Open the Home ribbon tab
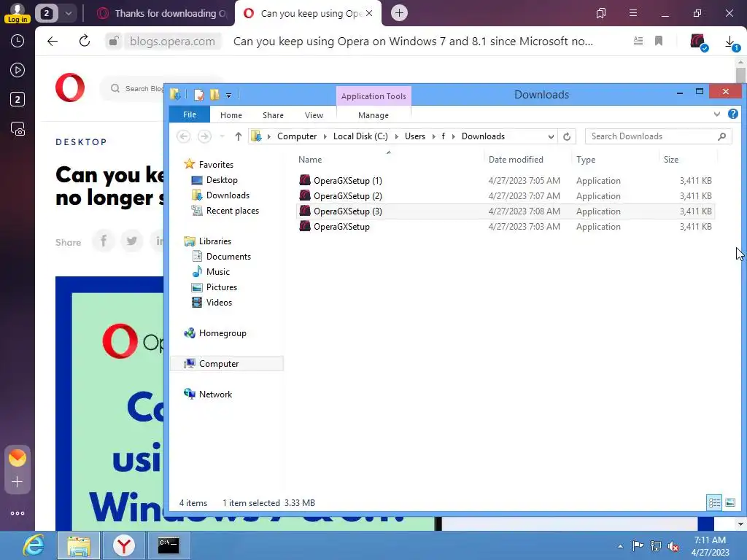The image size is (747, 560). click(231, 115)
